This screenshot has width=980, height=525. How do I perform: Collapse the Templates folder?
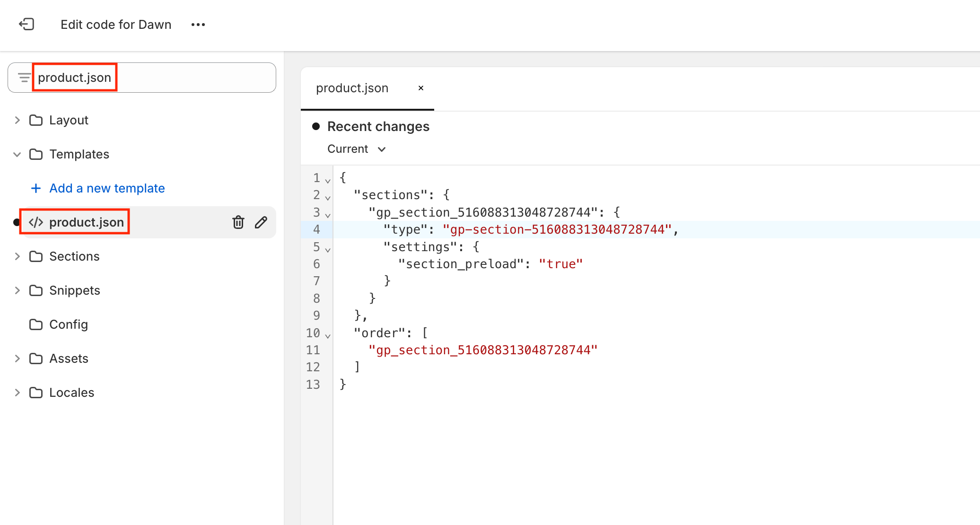[17, 154]
